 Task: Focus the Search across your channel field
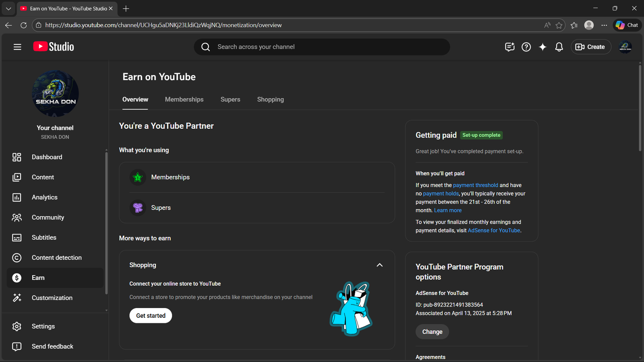[322, 47]
